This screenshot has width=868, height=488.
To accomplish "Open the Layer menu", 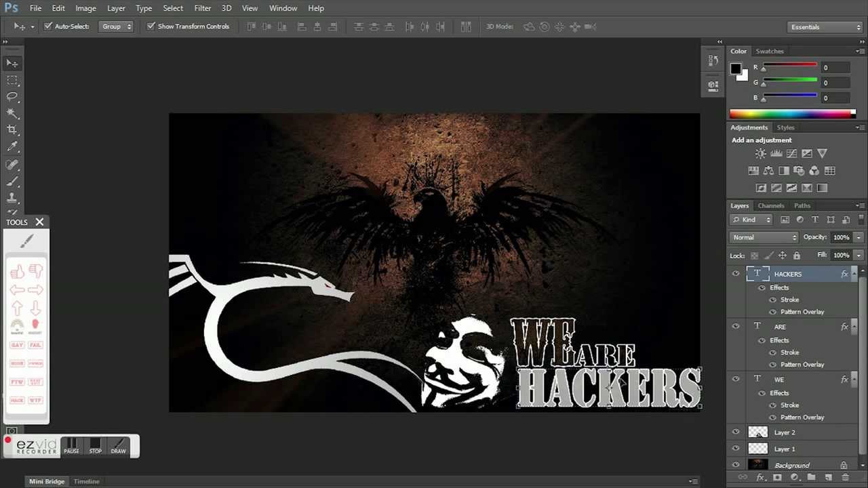I will click(116, 8).
